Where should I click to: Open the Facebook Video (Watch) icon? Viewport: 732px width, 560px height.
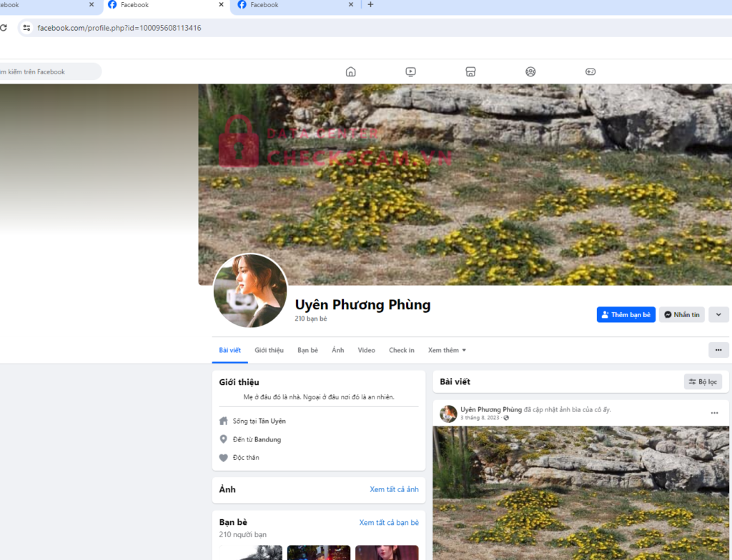[x=410, y=71]
